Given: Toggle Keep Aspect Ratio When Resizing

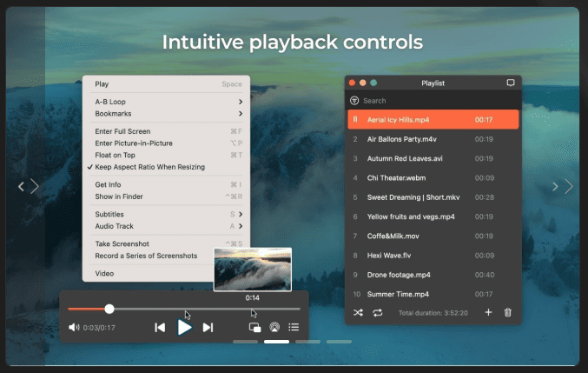Looking at the screenshot, I should (x=166, y=167).
